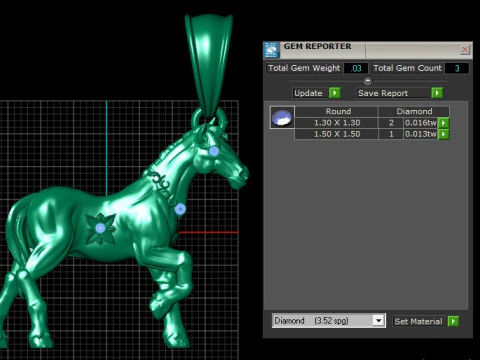The image size is (480, 360).
Task: Click the green arrow next to Save Report
Action: [437, 93]
